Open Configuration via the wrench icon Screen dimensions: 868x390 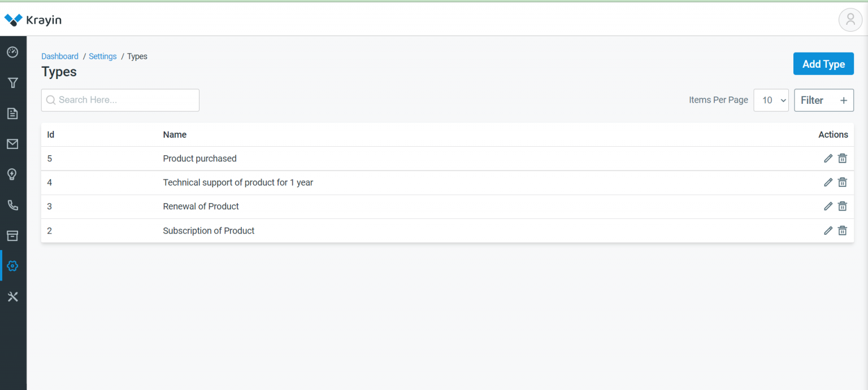point(12,296)
